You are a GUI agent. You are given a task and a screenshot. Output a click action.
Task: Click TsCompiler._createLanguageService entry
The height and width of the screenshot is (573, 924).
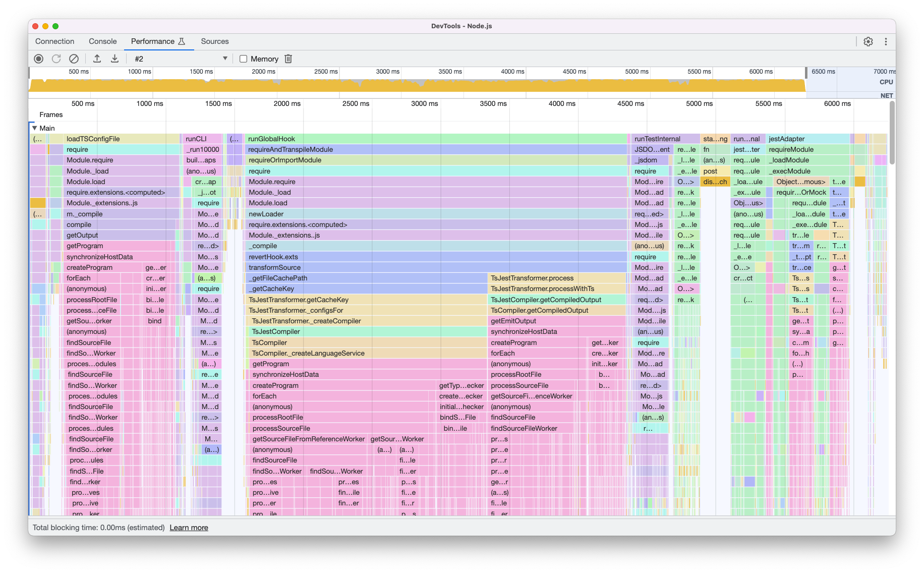coord(368,353)
